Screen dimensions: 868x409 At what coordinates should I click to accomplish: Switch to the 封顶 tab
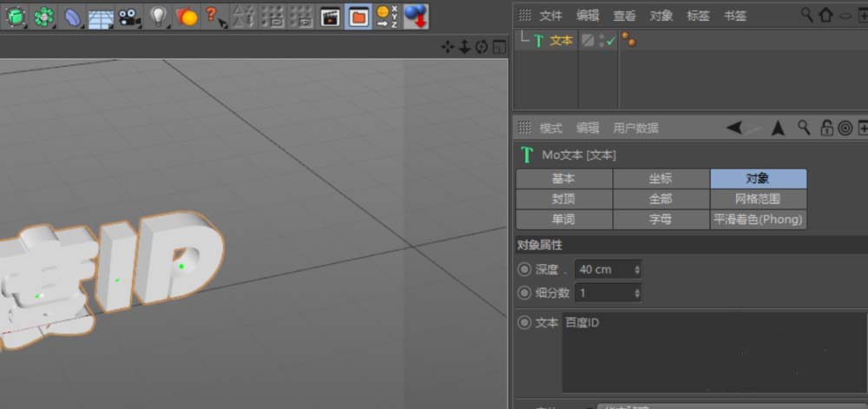[x=564, y=199]
